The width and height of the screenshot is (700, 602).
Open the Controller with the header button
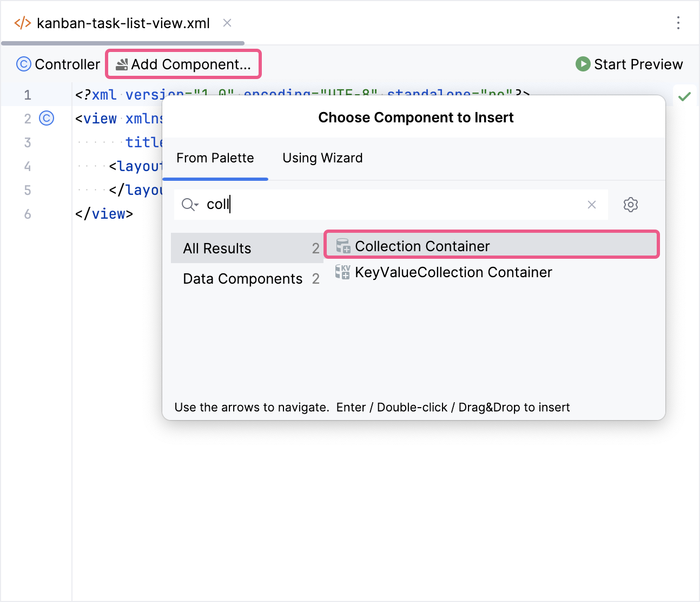click(x=58, y=64)
